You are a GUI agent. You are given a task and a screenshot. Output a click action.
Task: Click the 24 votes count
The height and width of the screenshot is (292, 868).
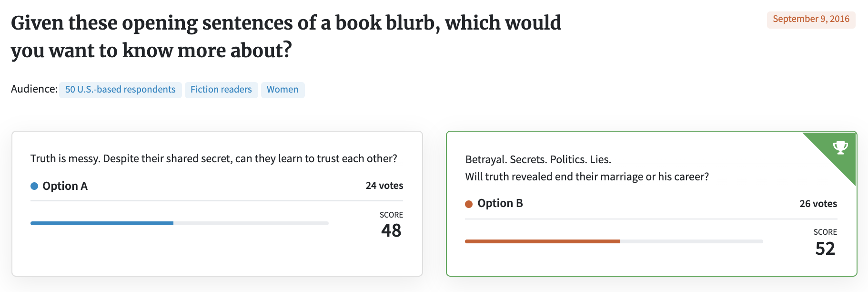coord(384,186)
